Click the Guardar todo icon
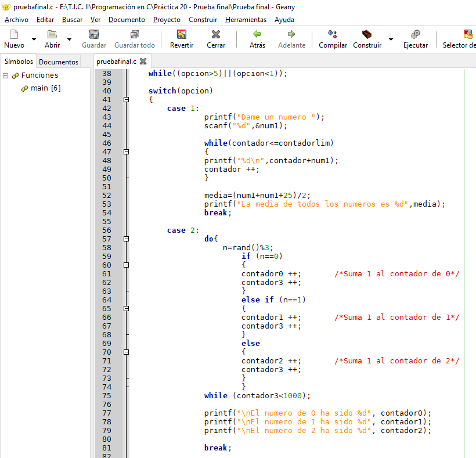 (135, 34)
